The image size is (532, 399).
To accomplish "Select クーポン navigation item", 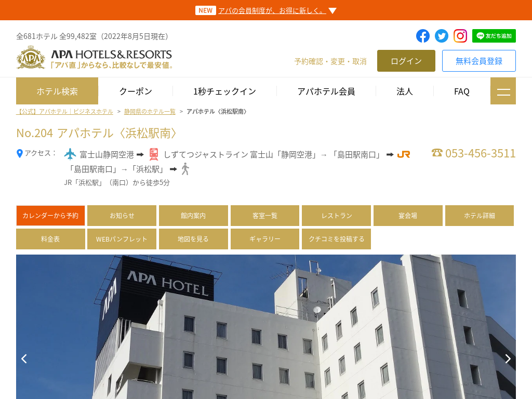I will click(136, 91).
